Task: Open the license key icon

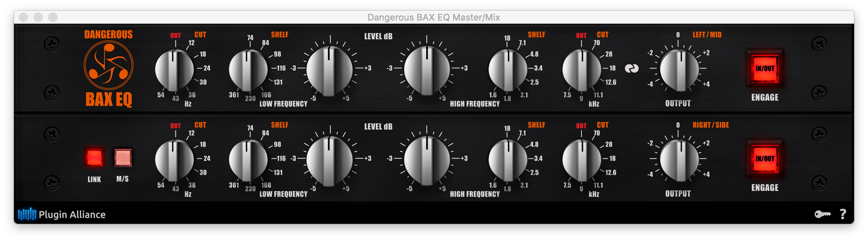Action: click(x=822, y=214)
